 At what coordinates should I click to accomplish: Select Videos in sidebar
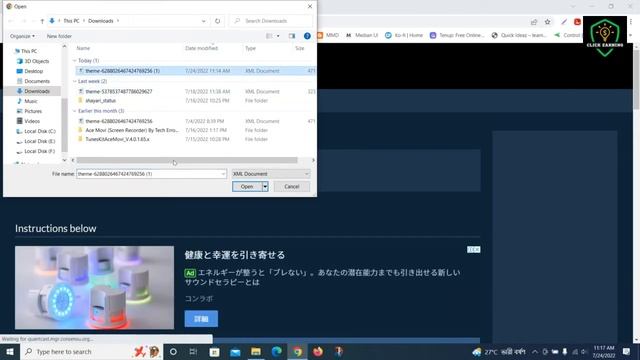click(x=32, y=121)
